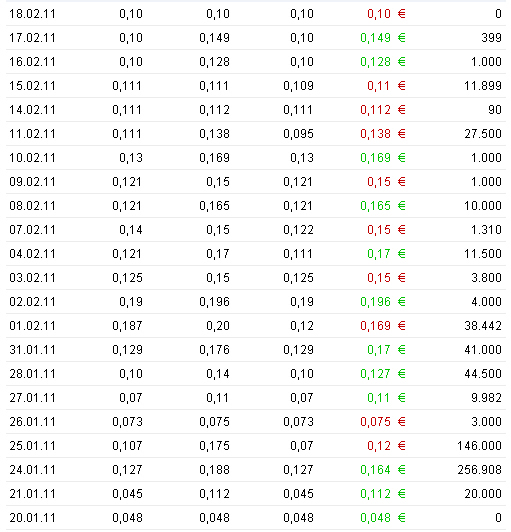Screen dimensions: 511x532
Task: Select the date cell 14.02.11
Action: [32, 110]
